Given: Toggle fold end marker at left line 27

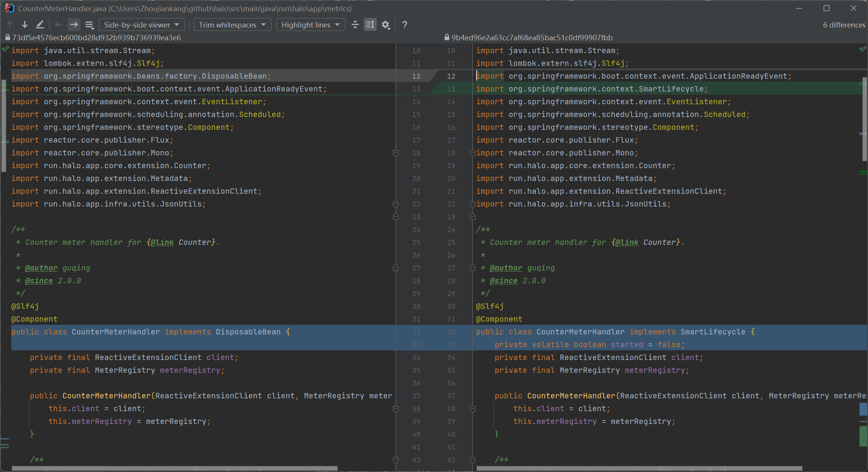Looking at the screenshot, I should coord(395,268).
